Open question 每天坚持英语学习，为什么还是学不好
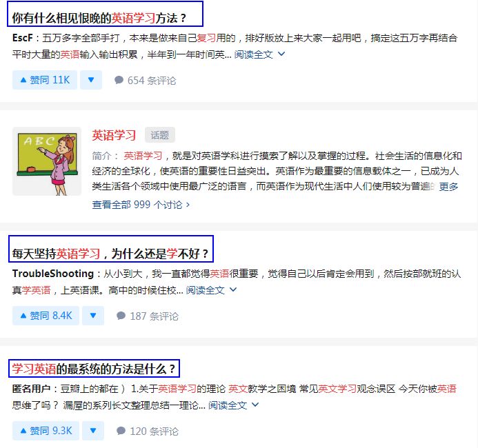478x448 pixels. pos(110,254)
